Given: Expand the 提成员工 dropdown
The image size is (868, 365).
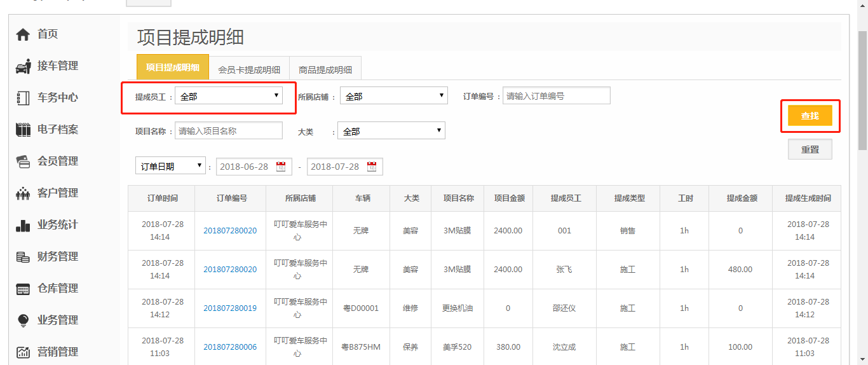Looking at the screenshot, I should [229, 96].
